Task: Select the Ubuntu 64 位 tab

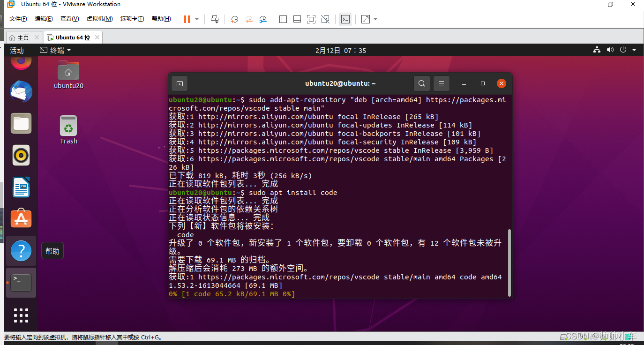Action: 73,37
